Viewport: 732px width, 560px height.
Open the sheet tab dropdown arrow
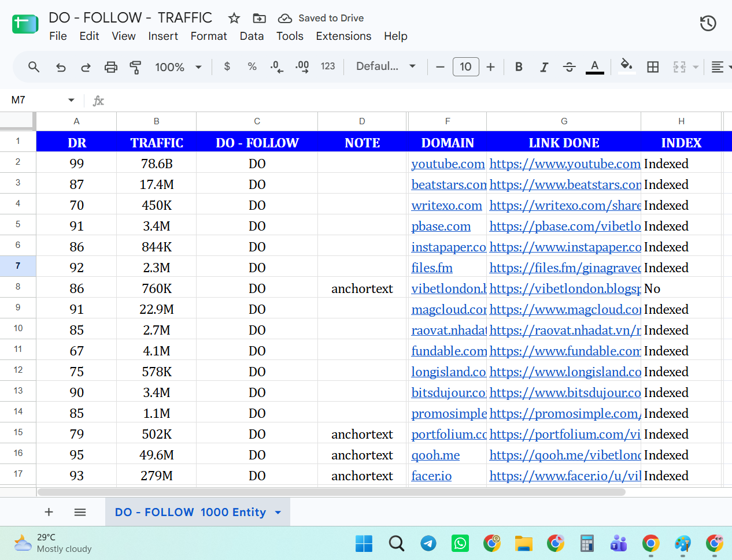click(278, 513)
